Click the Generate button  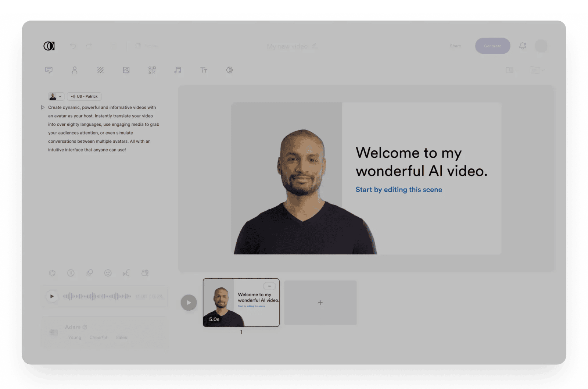click(492, 46)
